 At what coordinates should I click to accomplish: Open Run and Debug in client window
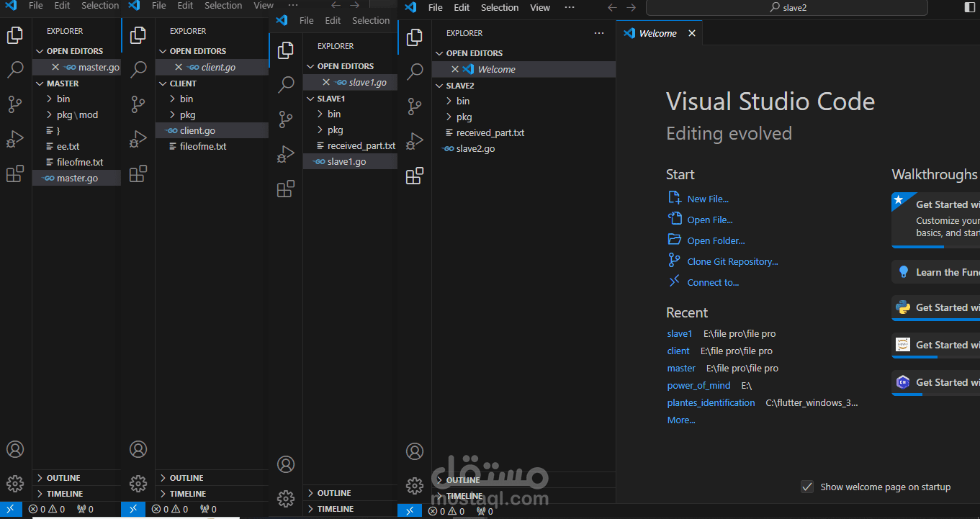pyautogui.click(x=138, y=139)
